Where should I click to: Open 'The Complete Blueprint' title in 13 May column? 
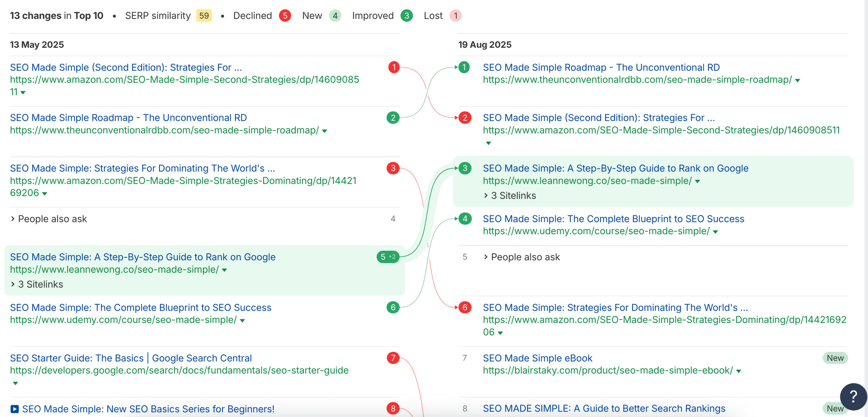(141, 308)
